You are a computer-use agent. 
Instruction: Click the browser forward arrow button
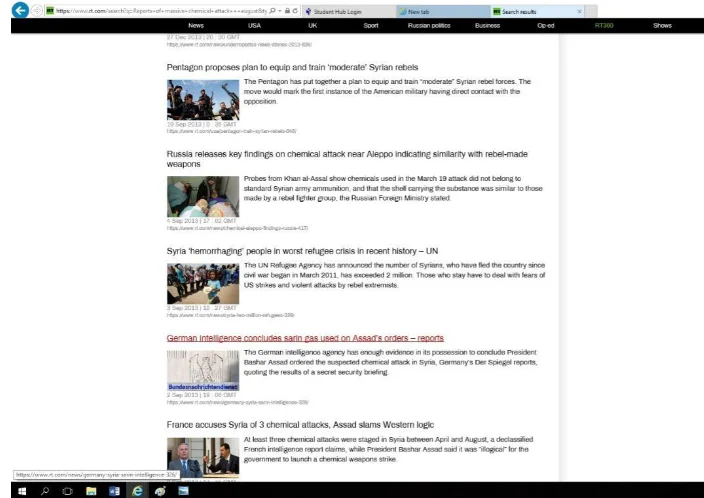[x=37, y=11]
